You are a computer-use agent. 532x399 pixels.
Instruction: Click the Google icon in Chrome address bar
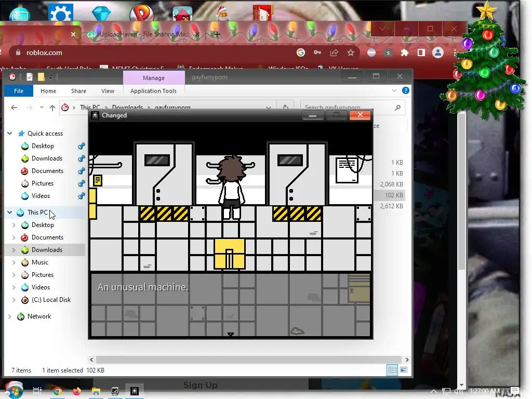point(301,52)
